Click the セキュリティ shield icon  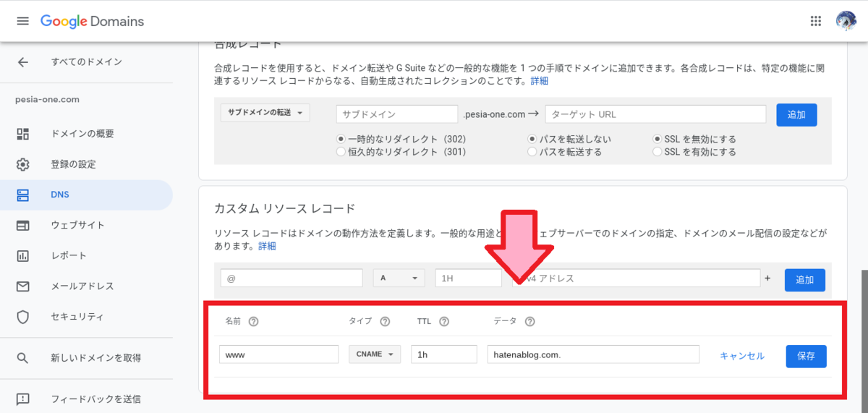pyautogui.click(x=23, y=316)
